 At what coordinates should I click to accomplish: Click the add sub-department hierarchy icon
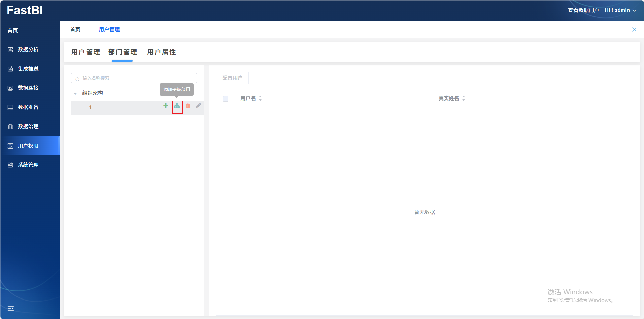(x=177, y=106)
